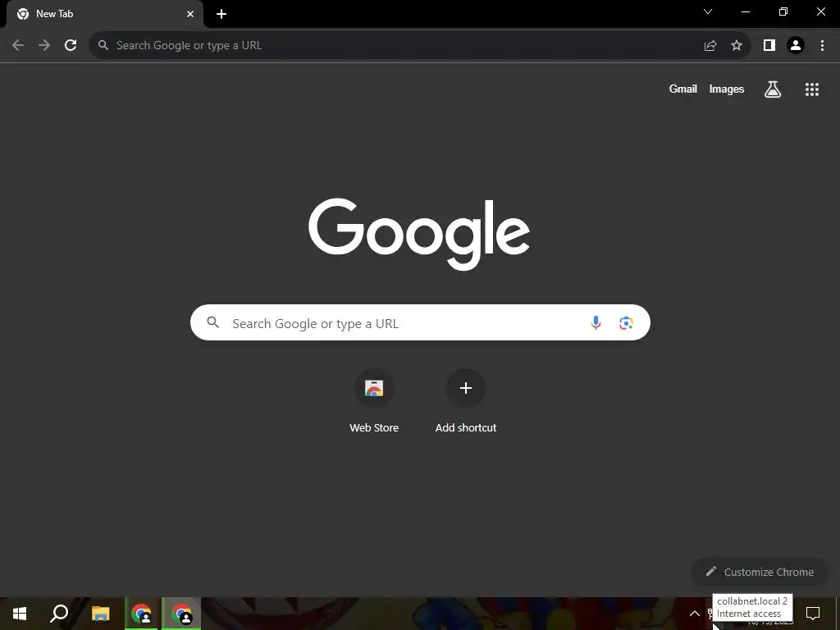Click the magnifier in the Google search box

pyautogui.click(x=213, y=322)
